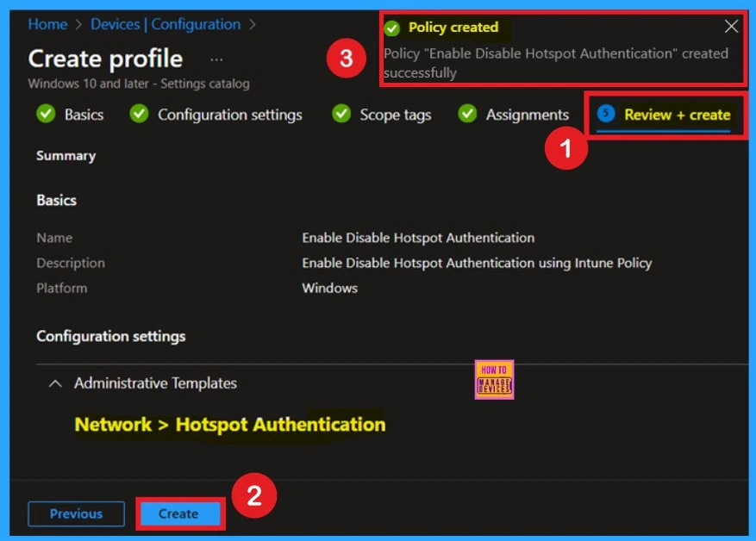Click the Platform field label
756x541 pixels.
click(62, 288)
